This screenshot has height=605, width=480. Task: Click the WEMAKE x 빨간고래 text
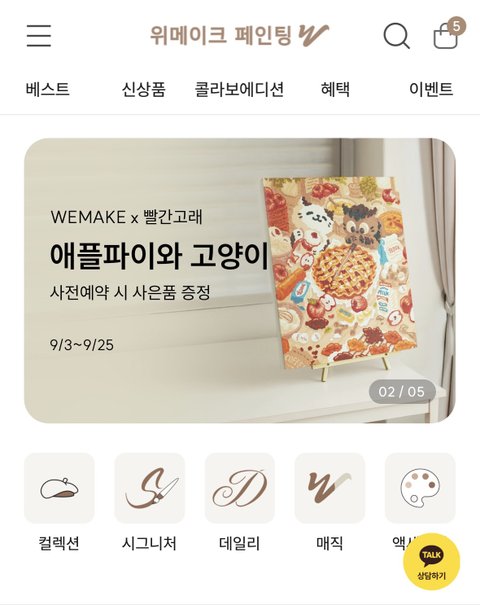127,217
